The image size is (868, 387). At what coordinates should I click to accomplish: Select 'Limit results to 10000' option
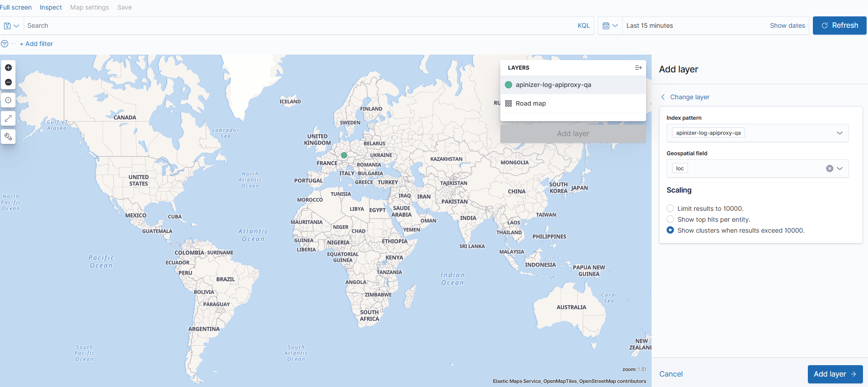(x=670, y=209)
